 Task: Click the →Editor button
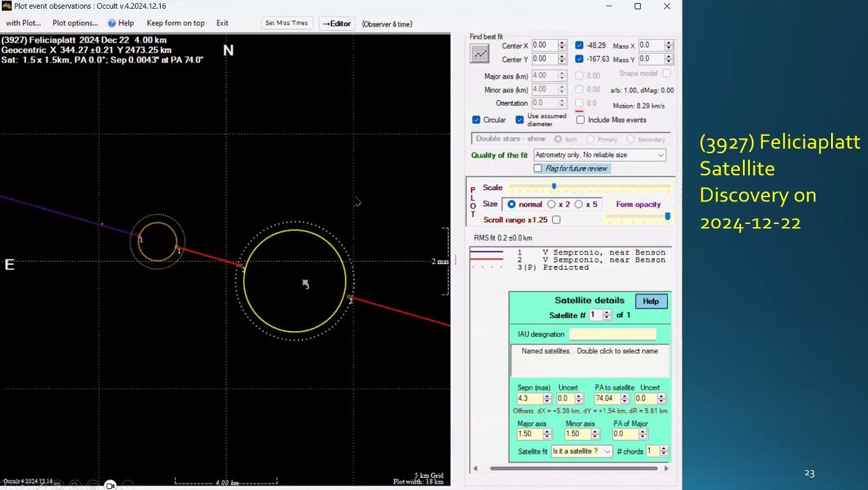point(337,24)
